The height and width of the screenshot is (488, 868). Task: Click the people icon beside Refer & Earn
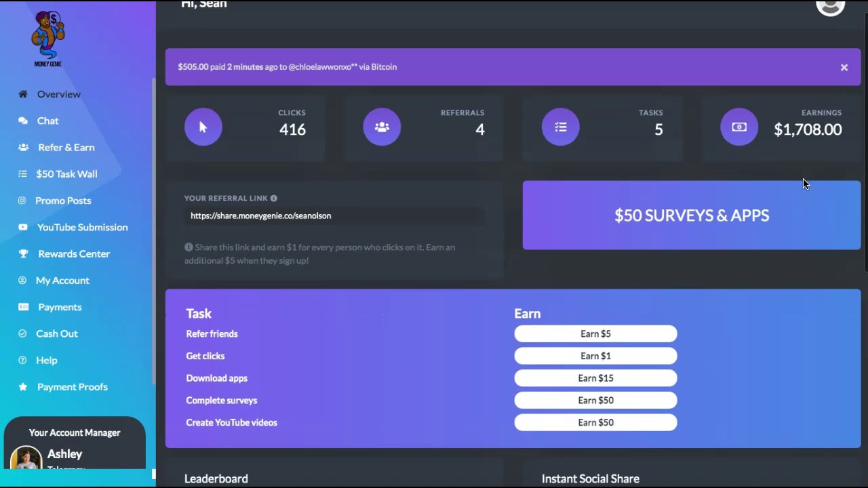[x=23, y=147]
